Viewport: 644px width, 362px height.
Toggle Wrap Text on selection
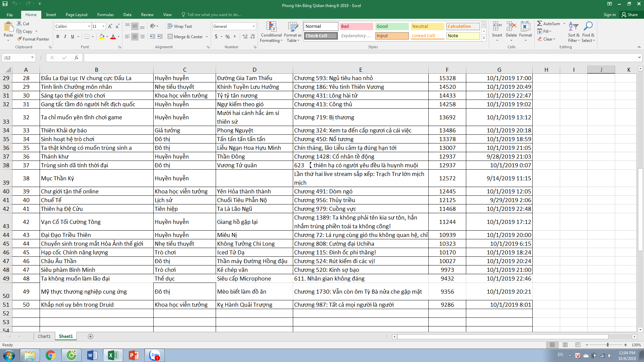click(179, 26)
